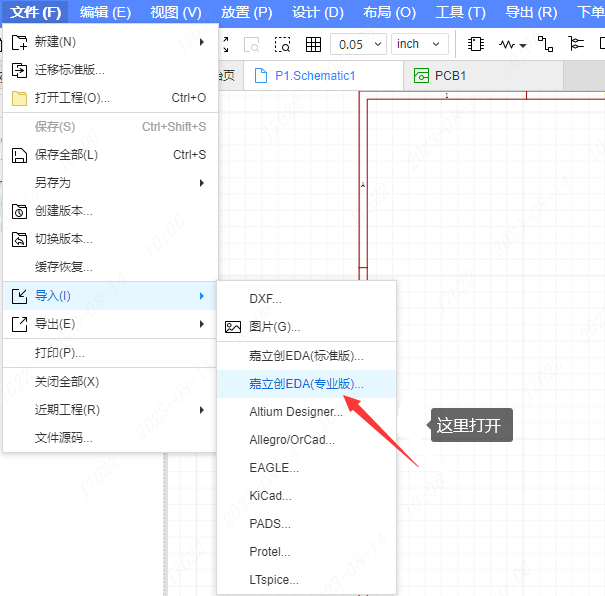Screen dimensions: 605x596
Task: Open the 工具 (T) menu
Action: click(461, 13)
